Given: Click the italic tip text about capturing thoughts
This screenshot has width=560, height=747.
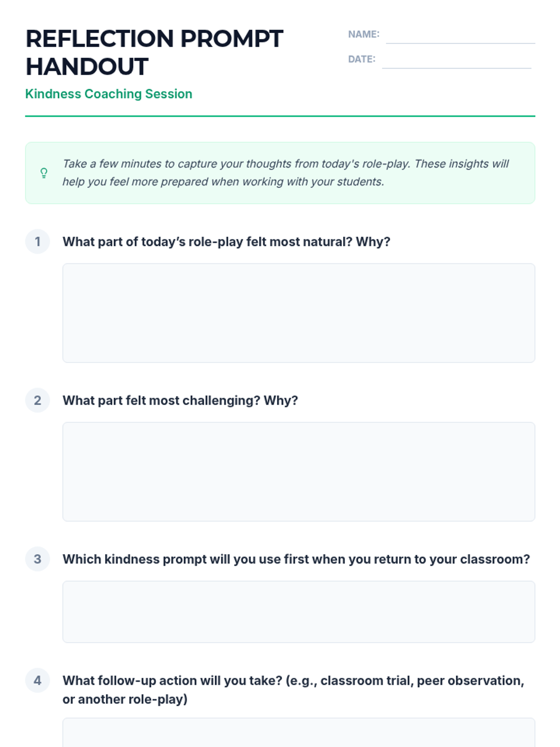Looking at the screenshot, I should 286,173.
